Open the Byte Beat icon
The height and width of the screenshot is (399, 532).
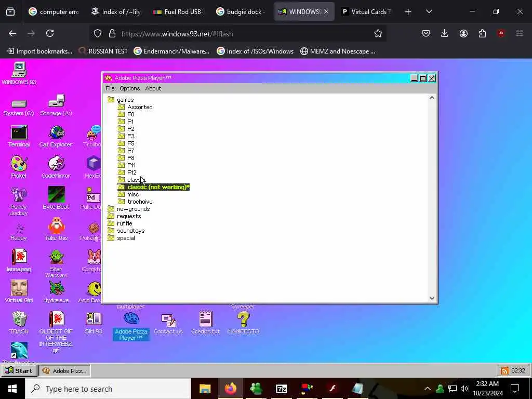tap(56, 198)
